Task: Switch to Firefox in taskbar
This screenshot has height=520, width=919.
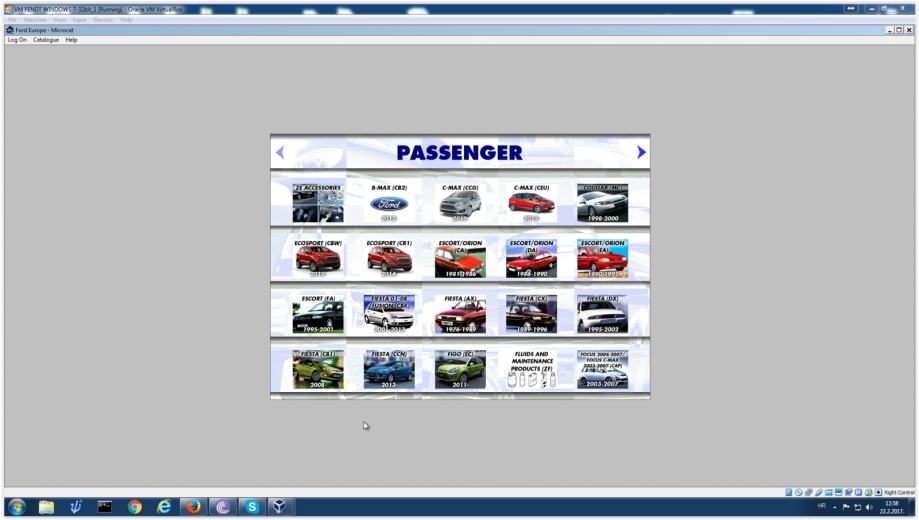Action: [x=193, y=507]
